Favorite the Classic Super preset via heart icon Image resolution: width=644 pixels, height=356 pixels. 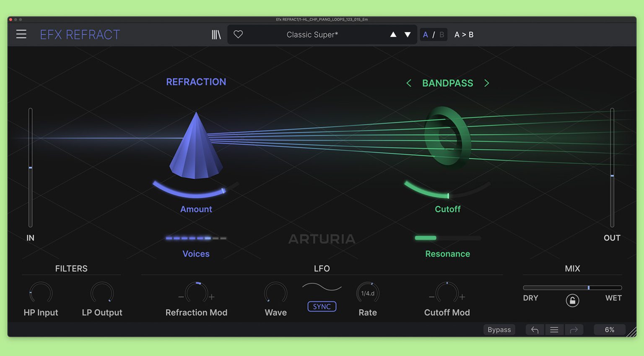(238, 34)
